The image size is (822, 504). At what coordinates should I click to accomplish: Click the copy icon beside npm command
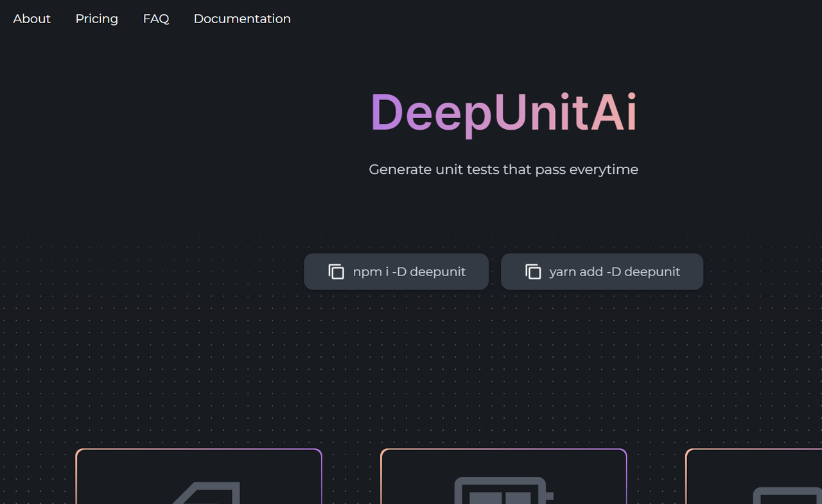(337, 272)
